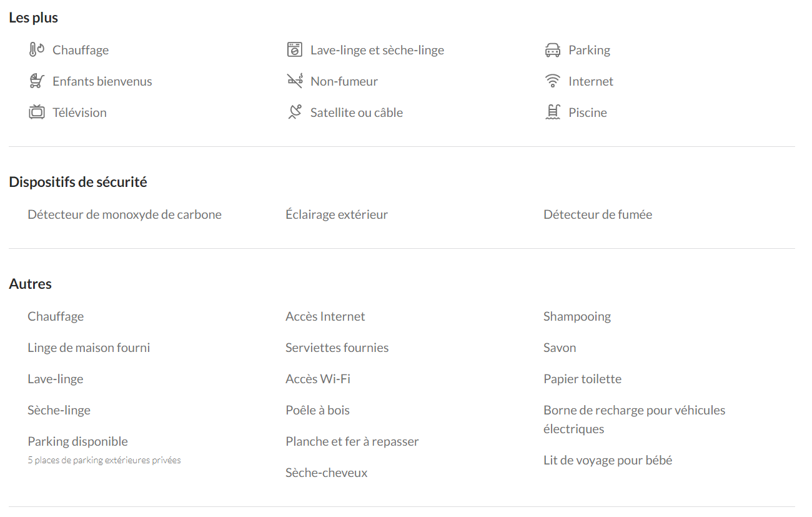Click Parking disponible in Autres list
This screenshot has width=812, height=517.
77,441
